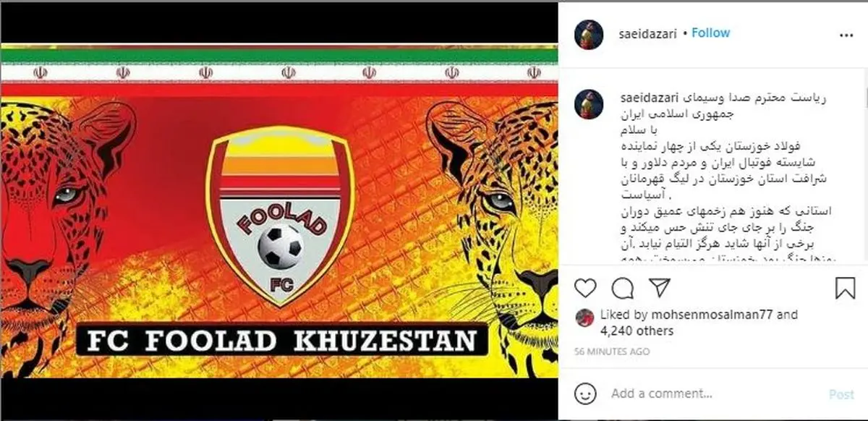
Task: Open the three-dot more options menu
Action: pyautogui.click(x=845, y=35)
